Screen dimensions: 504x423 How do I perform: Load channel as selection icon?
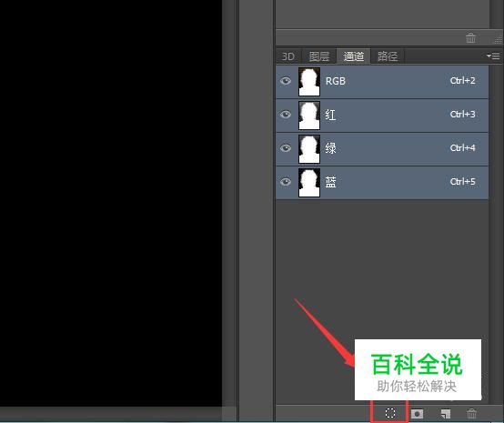click(x=390, y=413)
